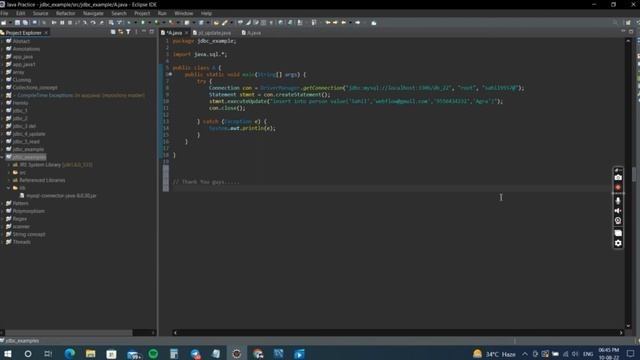
Task: Open Project Explorer view menu dots
Action: pyautogui.click(x=136, y=32)
